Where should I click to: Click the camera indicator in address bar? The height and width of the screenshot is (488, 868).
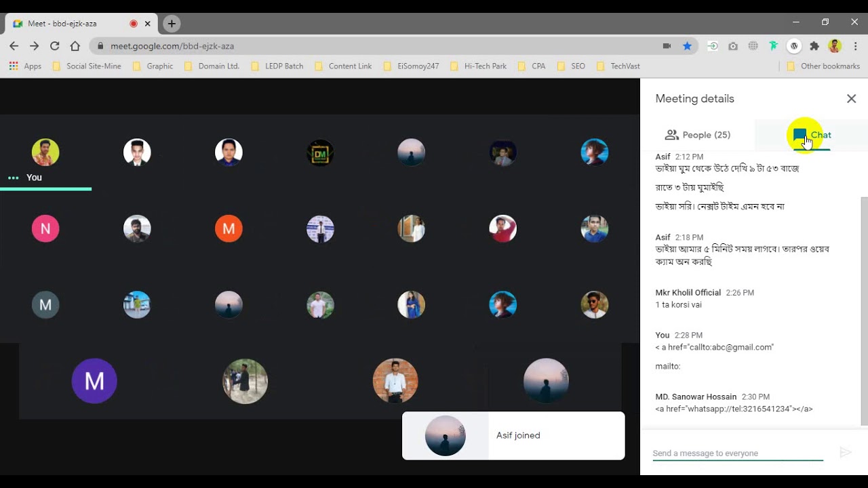coord(667,46)
